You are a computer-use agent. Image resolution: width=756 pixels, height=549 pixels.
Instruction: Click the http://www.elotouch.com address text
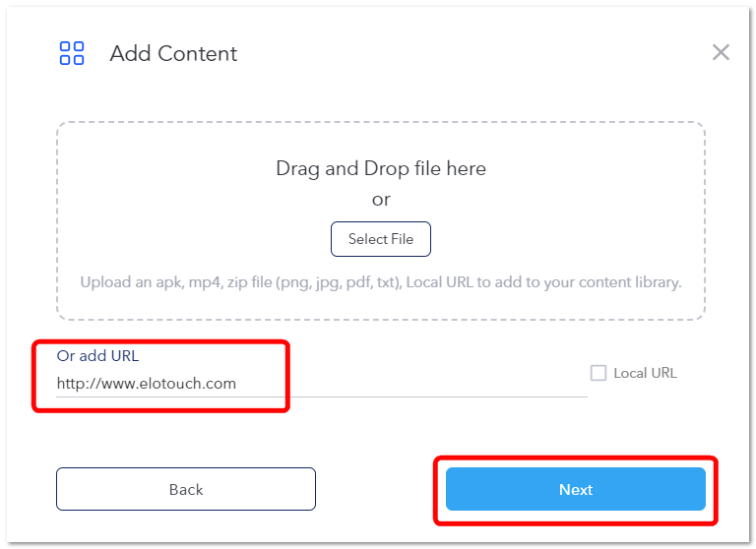[x=147, y=384]
